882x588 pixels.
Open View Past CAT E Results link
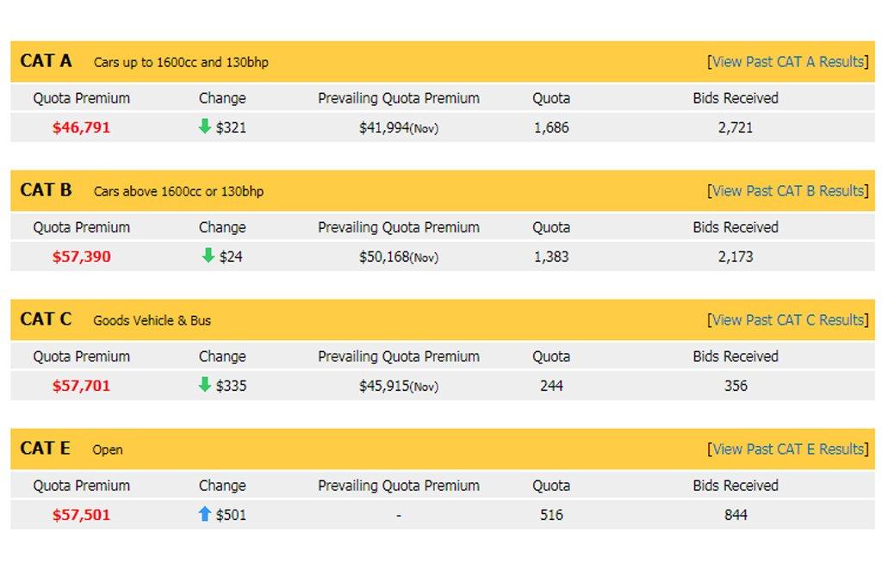(787, 449)
